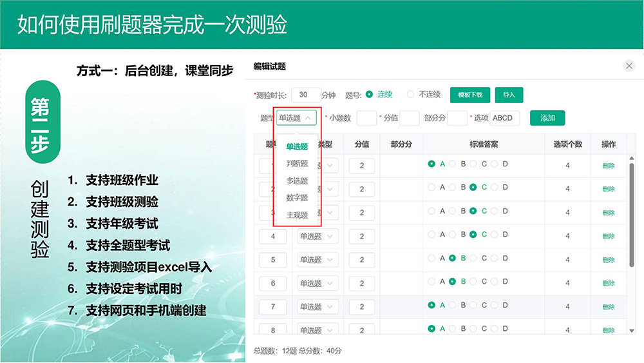The width and height of the screenshot is (644, 363).
Task: Click the 测验时长 minutes input field
Action: click(306, 95)
